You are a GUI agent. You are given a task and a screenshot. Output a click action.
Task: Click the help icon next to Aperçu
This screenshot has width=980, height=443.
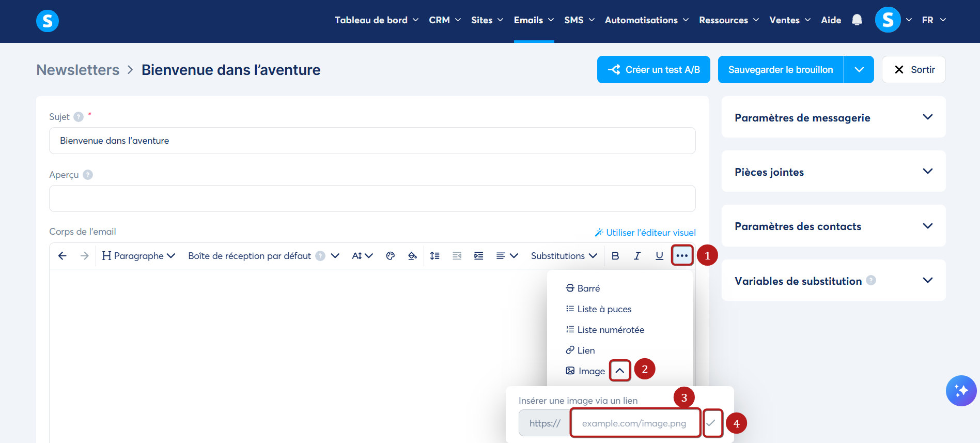point(88,175)
